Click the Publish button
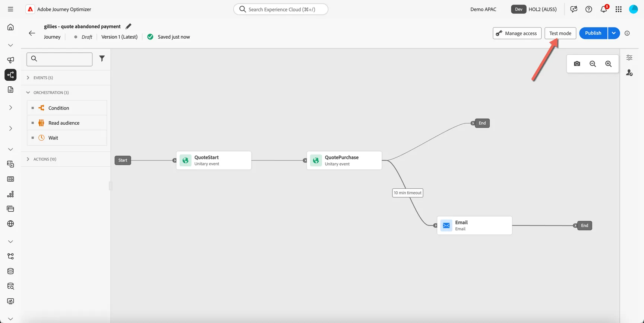 click(593, 33)
